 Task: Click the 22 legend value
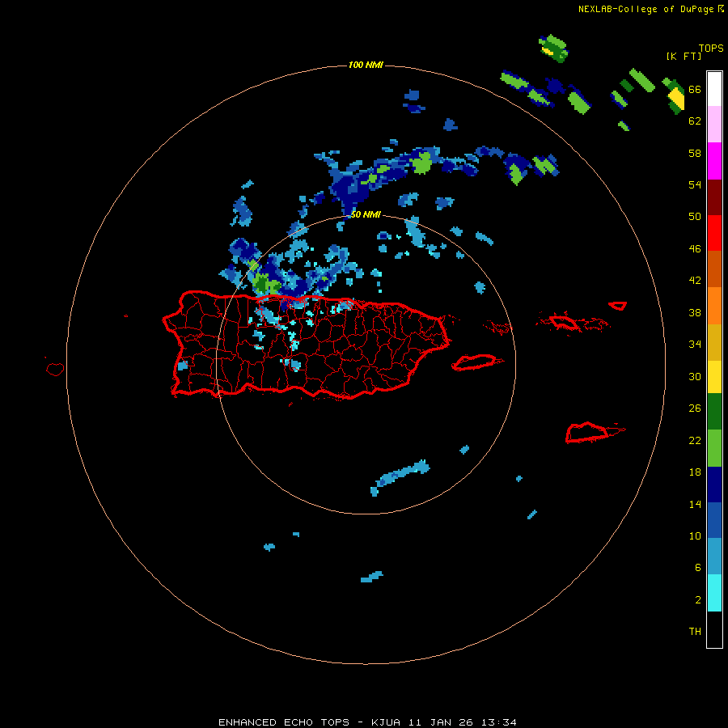(x=695, y=440)
